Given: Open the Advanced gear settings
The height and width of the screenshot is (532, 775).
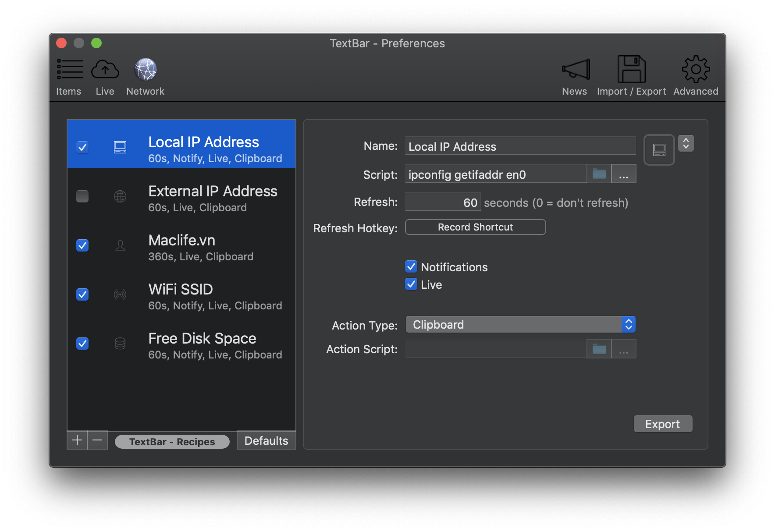Looking at the screenshot, I should (x=696, y=77).
